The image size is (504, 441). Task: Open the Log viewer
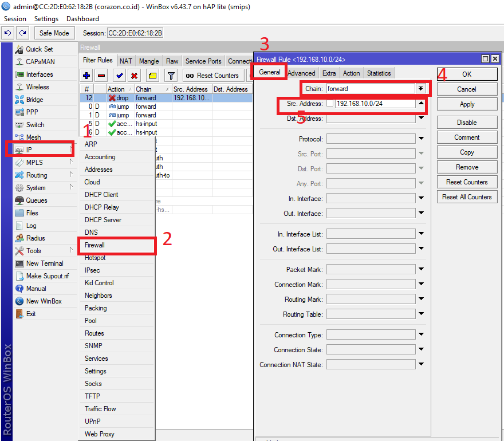pos(31,226)
